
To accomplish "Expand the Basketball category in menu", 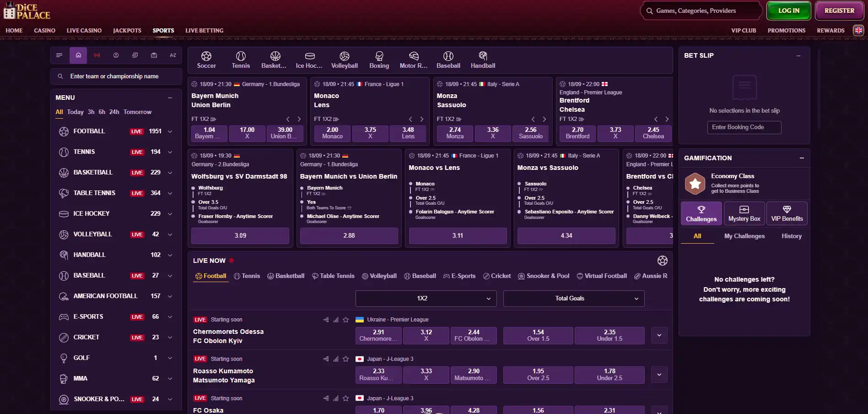I will 170,173.
